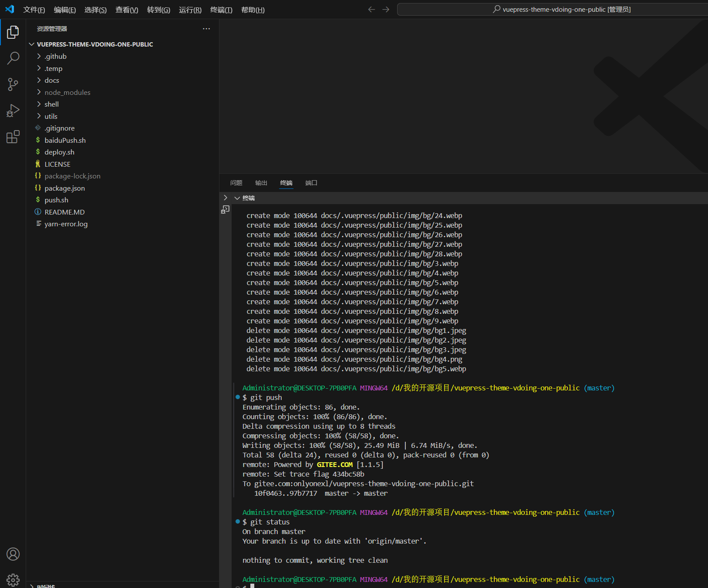708x588 pixels.
Task: Open the 终端(T) menu
Action: coord(221,10)
